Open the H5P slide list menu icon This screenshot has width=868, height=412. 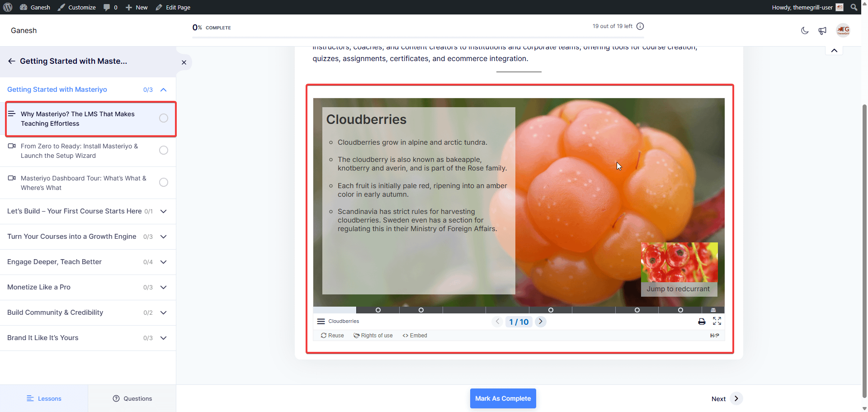[321, 322]
